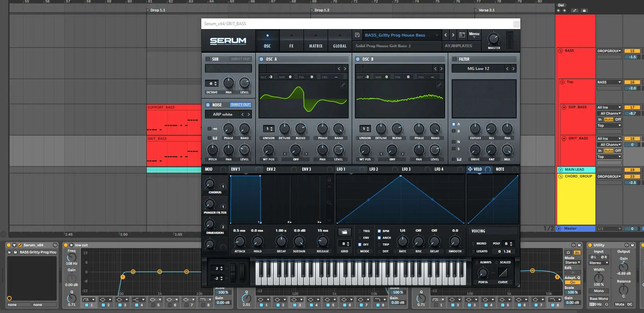The width and height of the screenshot is (644, 313).
Task: Toggle OSC A on or off
Action: [x=261, y=59]
